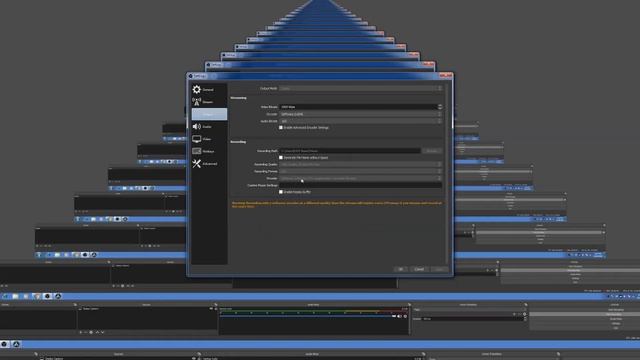Viewport: 640px width, 360px height.
Task: Click Browse next to Recording Path
Action: click(432, 151)
